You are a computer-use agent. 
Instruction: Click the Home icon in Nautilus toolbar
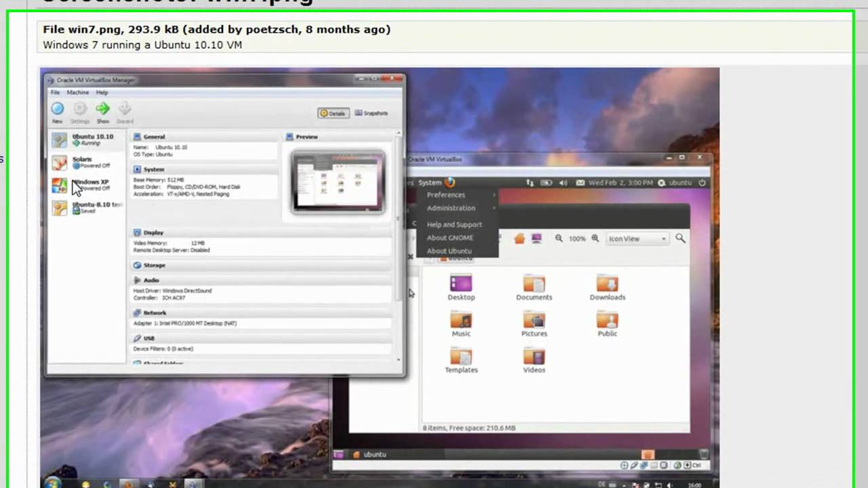pos(519,239)
